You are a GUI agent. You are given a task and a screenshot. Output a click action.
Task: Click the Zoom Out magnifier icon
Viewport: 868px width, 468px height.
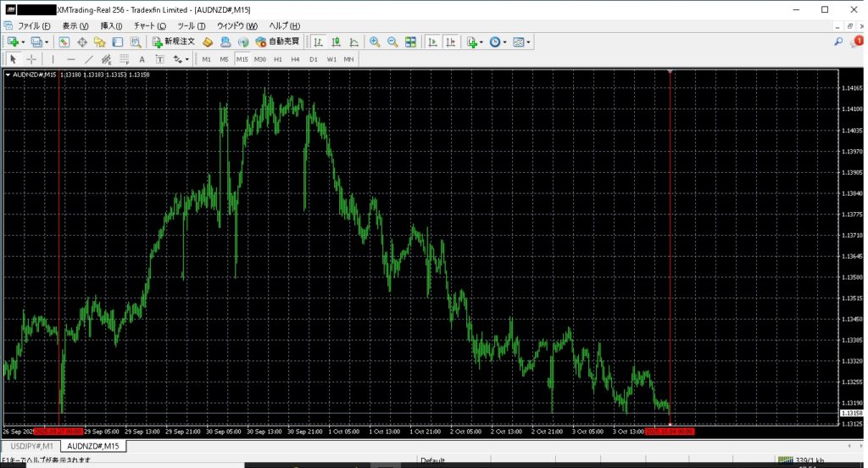coord(392,42)
